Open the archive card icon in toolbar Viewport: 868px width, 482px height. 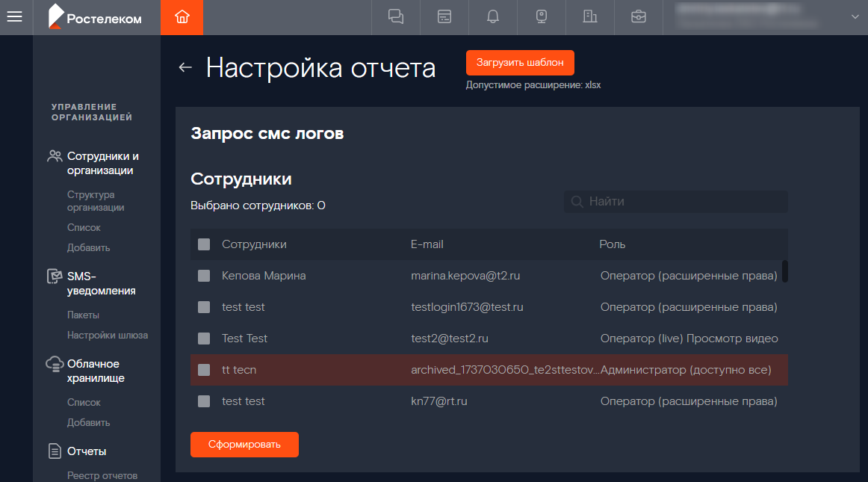444,17
